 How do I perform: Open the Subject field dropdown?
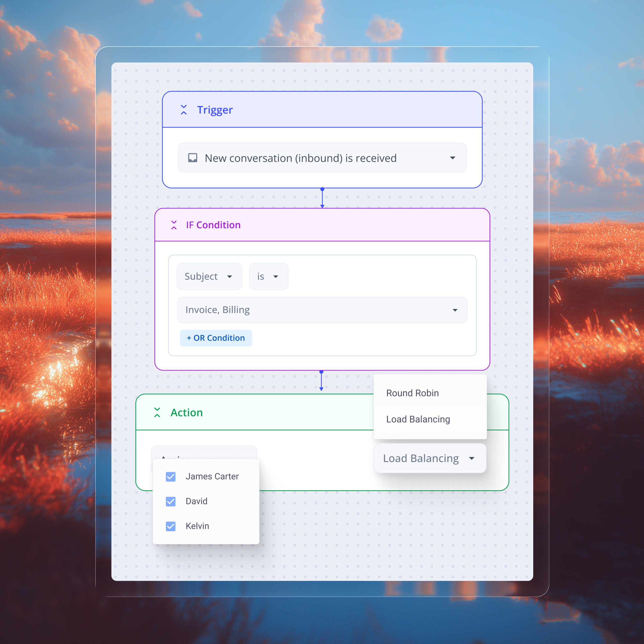pyautogui.click(x=209, y=276)
